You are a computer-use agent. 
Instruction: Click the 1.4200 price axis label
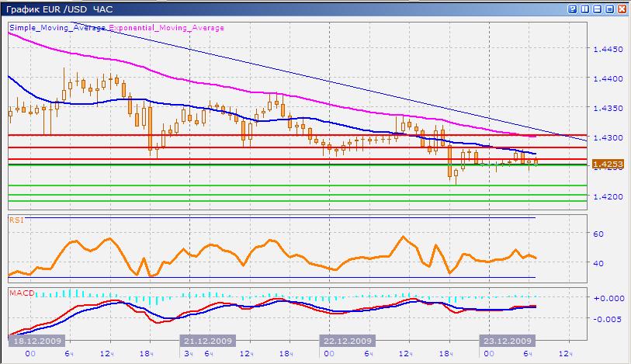tap(608, 197)
